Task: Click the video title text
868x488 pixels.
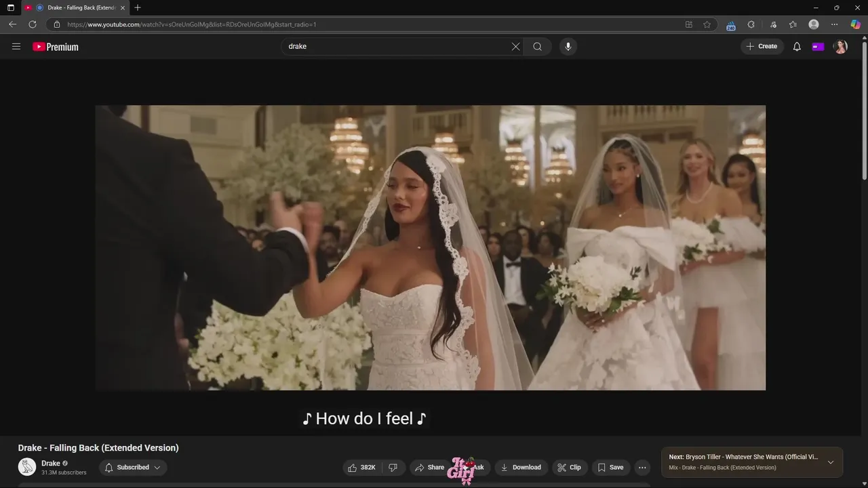Action: tap(98, 448)
